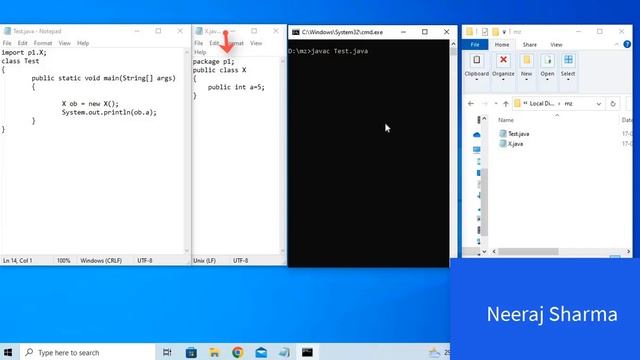Image resolution: width=640 pixels, height=360 pixels.
Task: Open the Mail app from the taskbar
Action: 261,352
